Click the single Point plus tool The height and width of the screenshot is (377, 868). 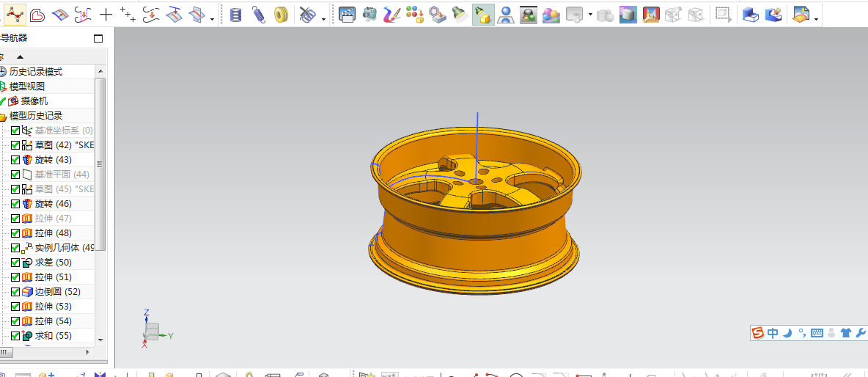(105, 15)
